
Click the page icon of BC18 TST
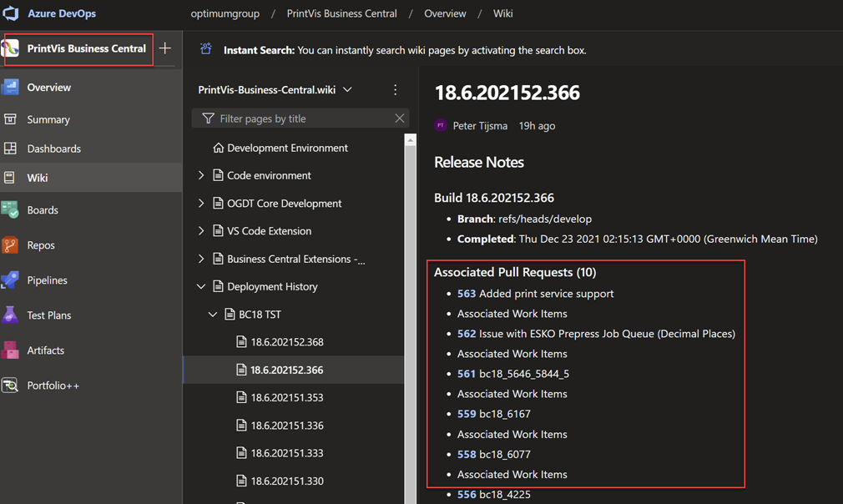click(x=230, y=315)
